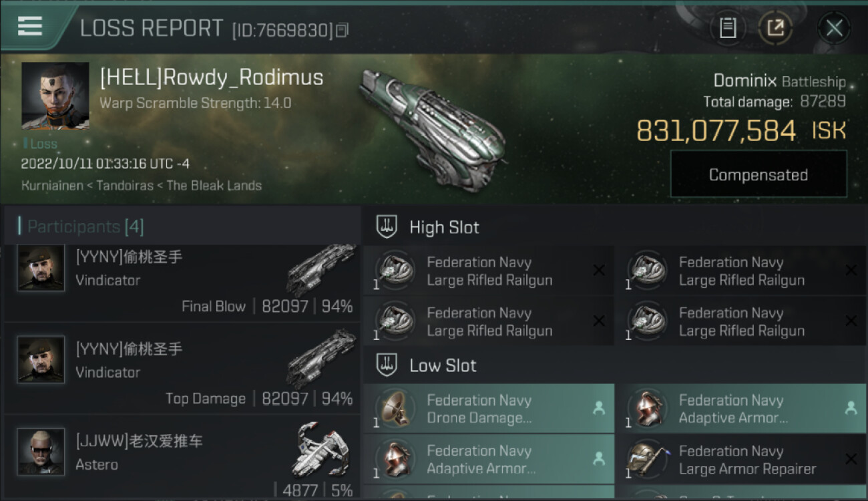868x501 pixels.
Task: Click the Low Slot section icon
Action: (387, 365)
